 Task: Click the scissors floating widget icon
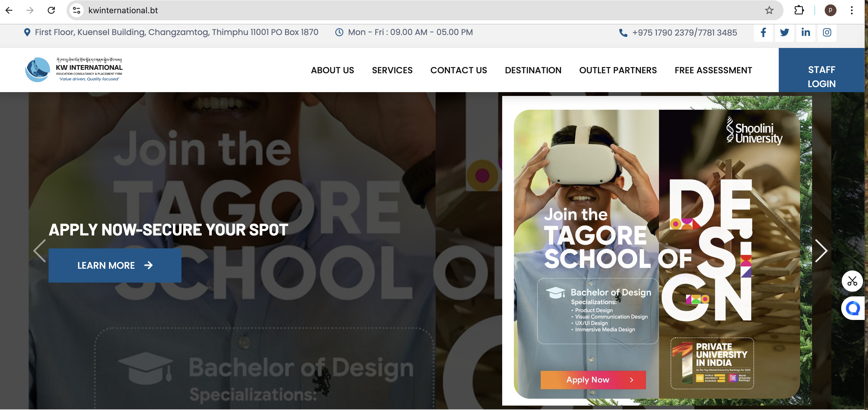852,281
